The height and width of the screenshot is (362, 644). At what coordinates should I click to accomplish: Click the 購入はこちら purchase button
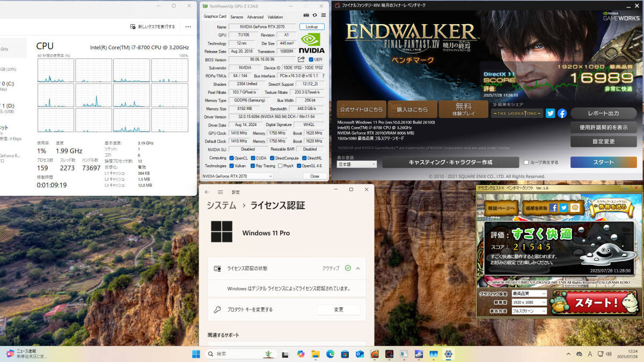click(x=412, y=109)
